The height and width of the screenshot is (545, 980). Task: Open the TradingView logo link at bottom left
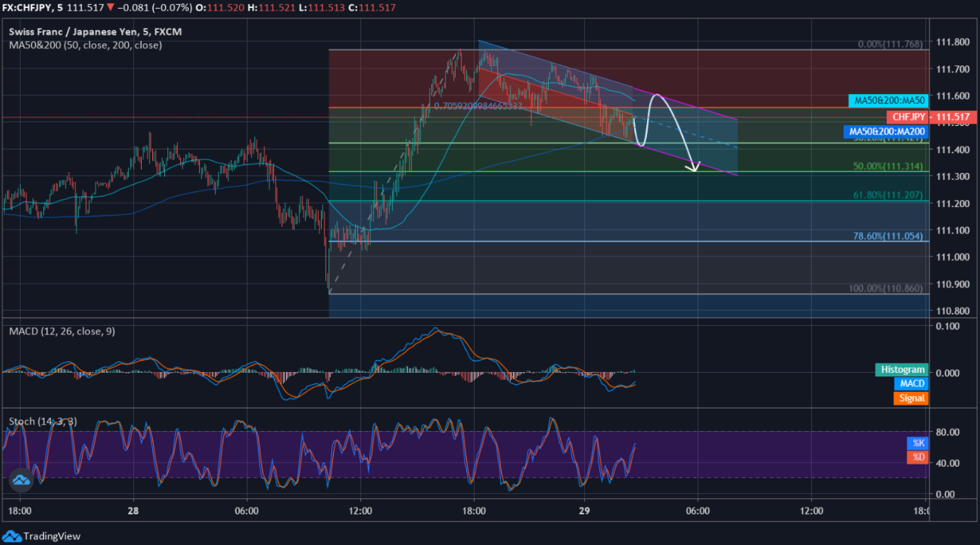(42, 536)
